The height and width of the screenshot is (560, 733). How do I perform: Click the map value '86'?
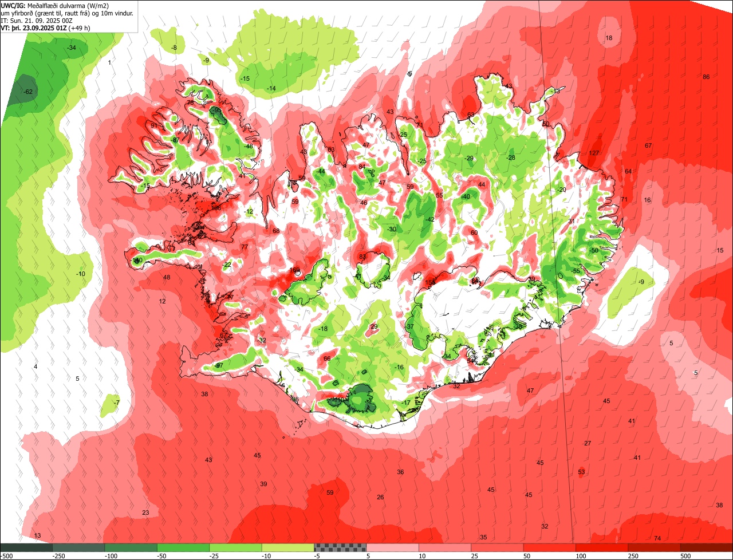[x=706, y=77]
